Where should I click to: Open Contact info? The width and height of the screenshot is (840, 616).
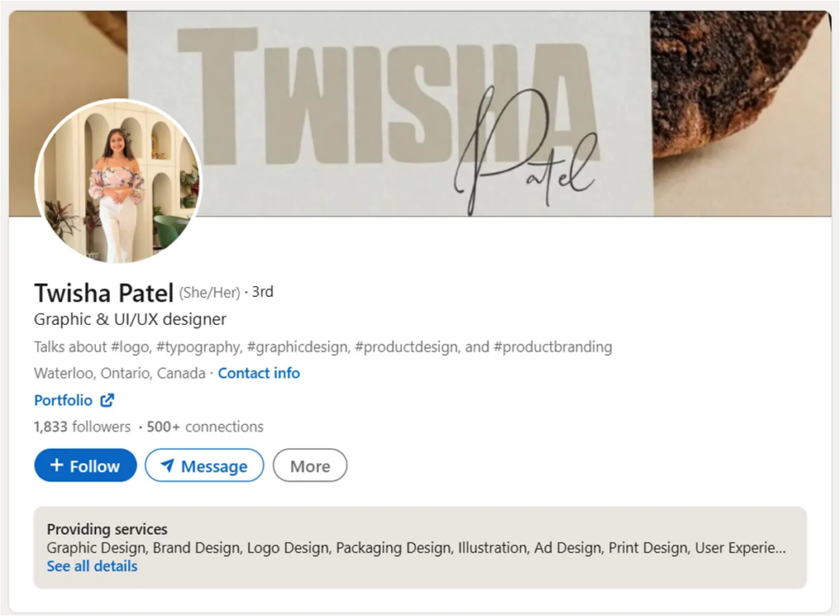[258, 373]
